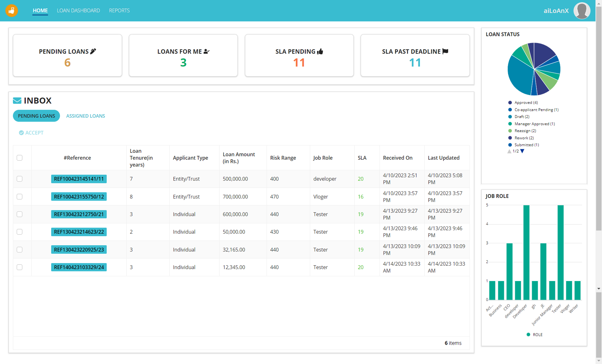Check the row REF130423212750/21

click(20, 214)
